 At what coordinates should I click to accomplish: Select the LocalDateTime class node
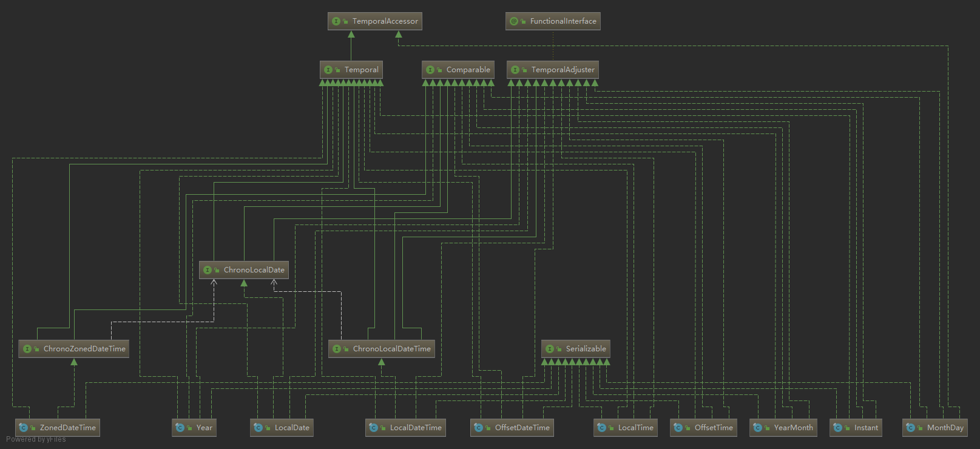tap(405, 428)
